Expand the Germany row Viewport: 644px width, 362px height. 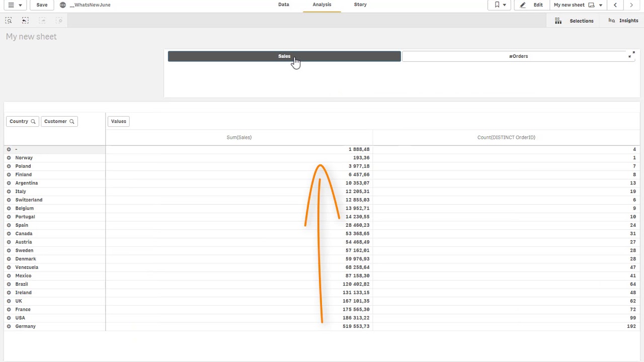tap(9, 326)
